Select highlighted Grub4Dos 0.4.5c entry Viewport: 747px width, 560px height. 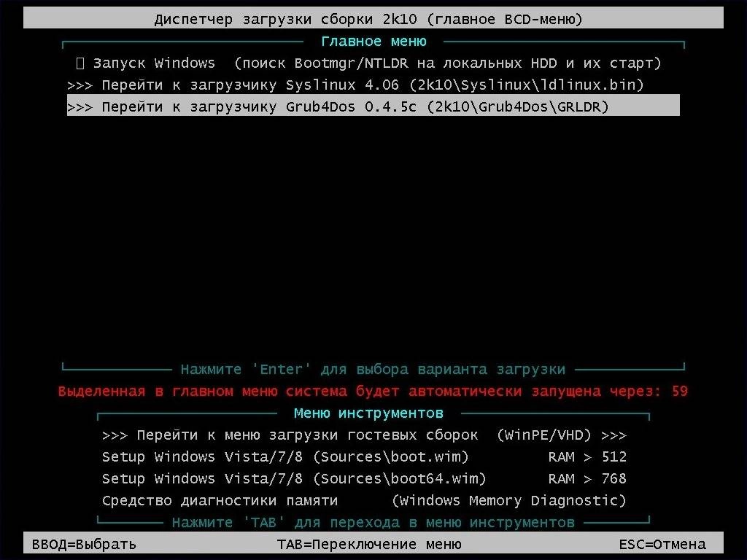373,105
